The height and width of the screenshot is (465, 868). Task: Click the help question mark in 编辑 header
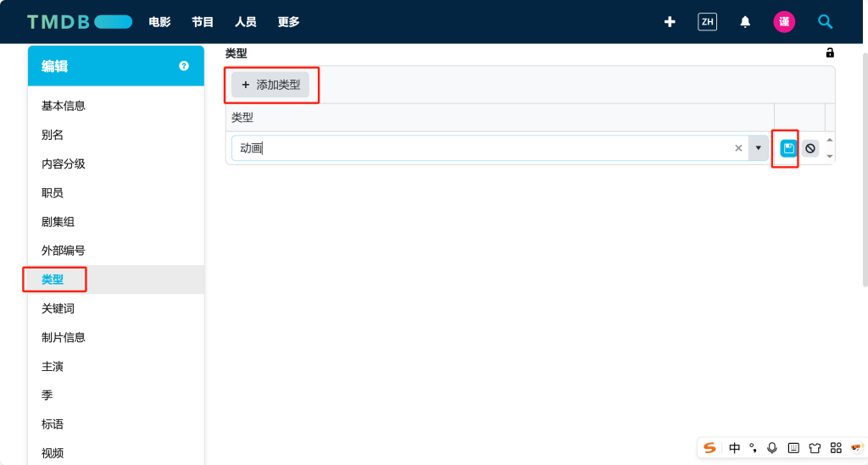point(184,66)
